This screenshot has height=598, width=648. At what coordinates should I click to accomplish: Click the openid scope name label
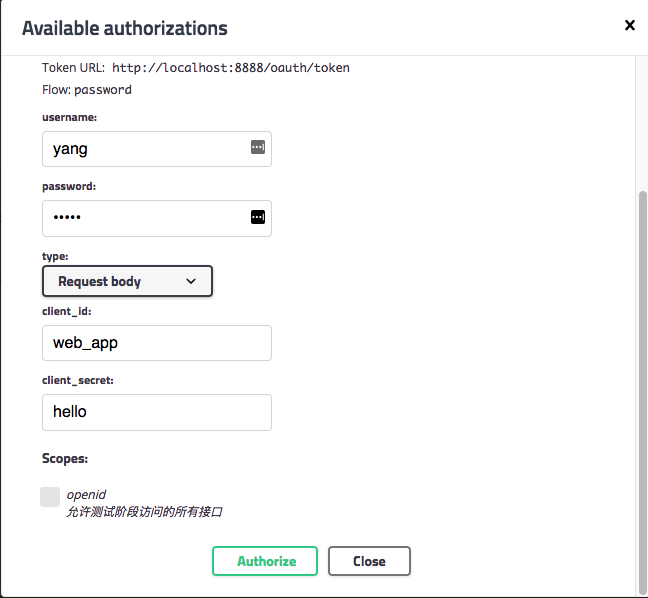coord(86,494)
